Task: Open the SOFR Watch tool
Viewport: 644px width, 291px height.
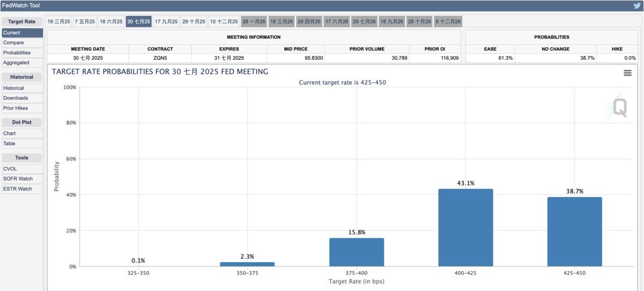Action: point(18,179)
